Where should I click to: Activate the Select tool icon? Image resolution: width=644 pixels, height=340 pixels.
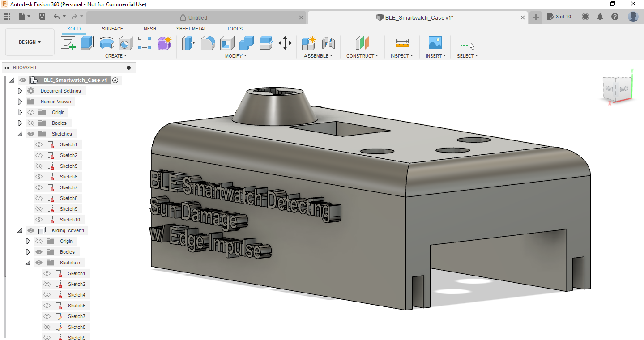pos(467,43)
